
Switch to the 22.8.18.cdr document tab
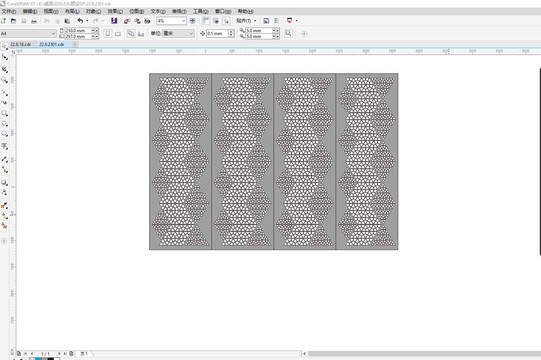tap(20, 44)
